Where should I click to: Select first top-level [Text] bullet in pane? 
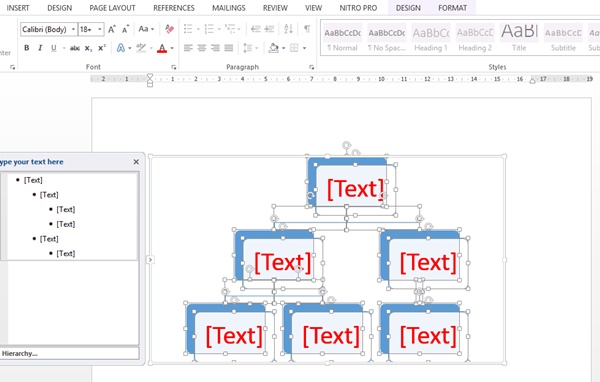(33, 180)
